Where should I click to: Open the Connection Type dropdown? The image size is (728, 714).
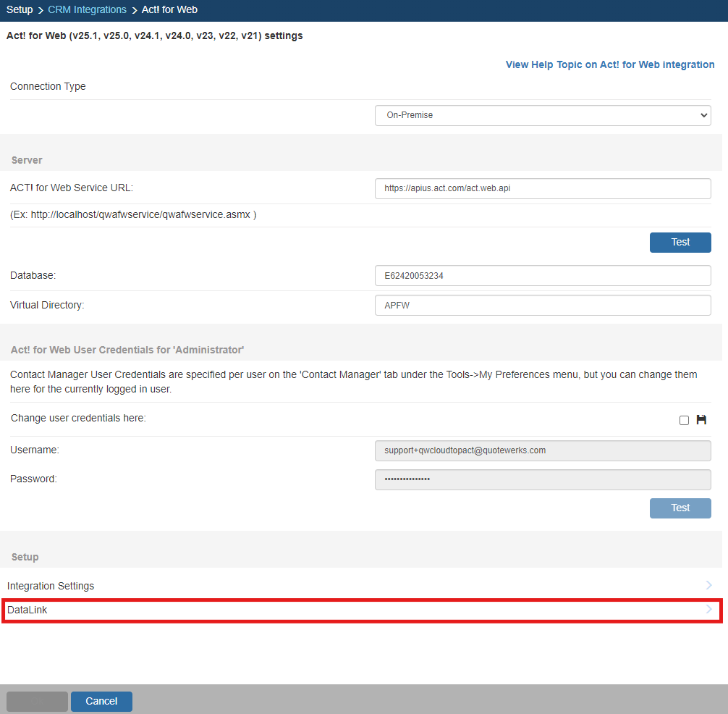543,115
